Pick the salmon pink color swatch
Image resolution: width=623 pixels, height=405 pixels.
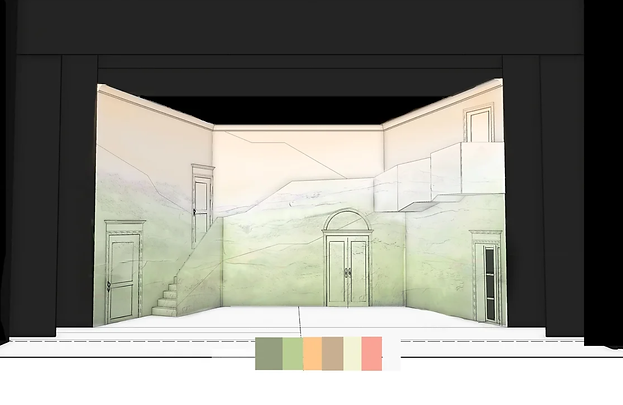[372, 353]
